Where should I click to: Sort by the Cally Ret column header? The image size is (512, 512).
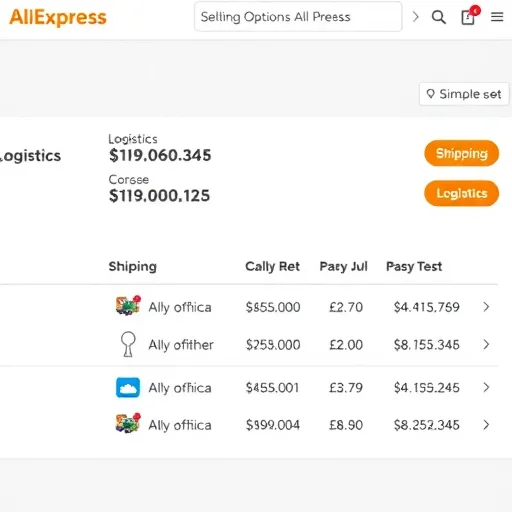click(272, 266)
